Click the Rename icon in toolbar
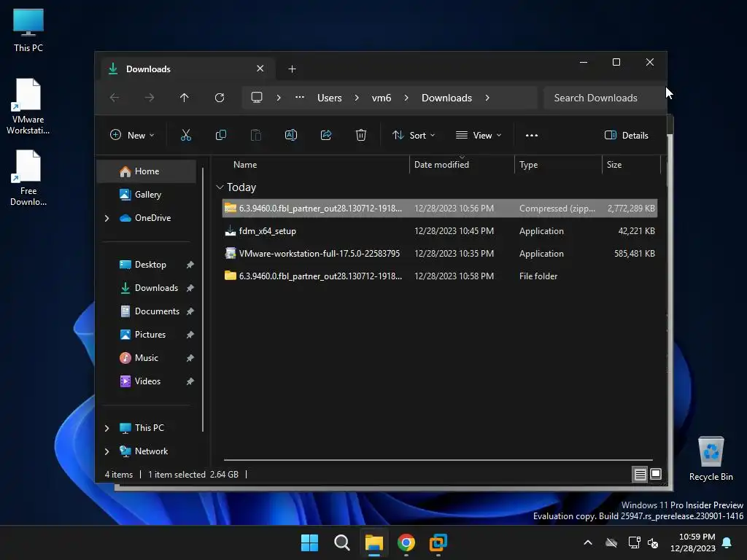Image resolution: width=747 pixels, height=560 pixels. coord(290,135)
